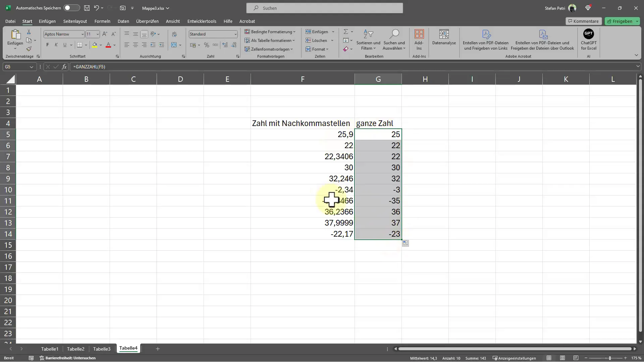The height and width of the screenshot is (362, 644).
Task: Select the Entwicklertools ribbon tab
Action: coord(202,21)
